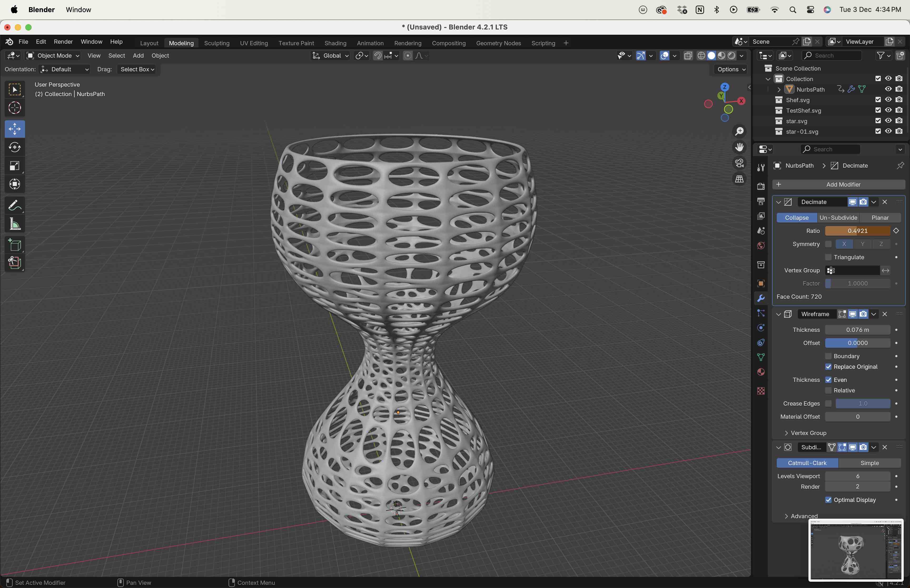
Task: Open the View Layer properties tab
Action: pos(761,216)
